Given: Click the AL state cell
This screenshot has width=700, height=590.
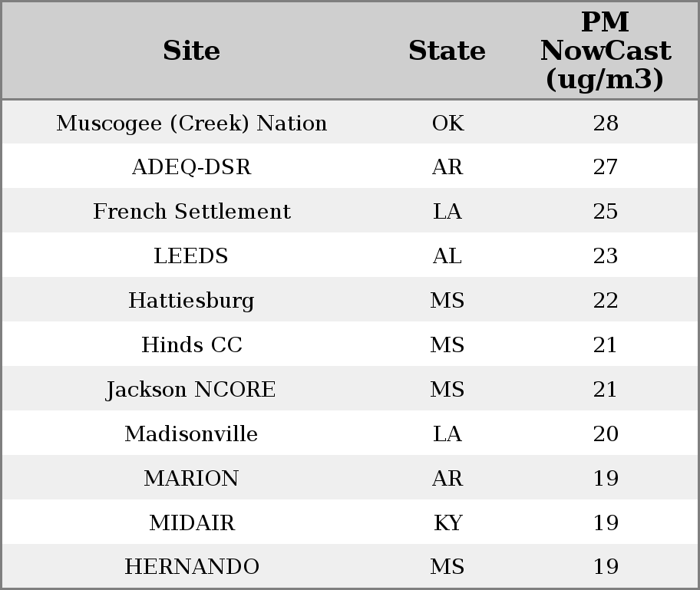Looking at the screenshot, I should (x=447, y=255).
